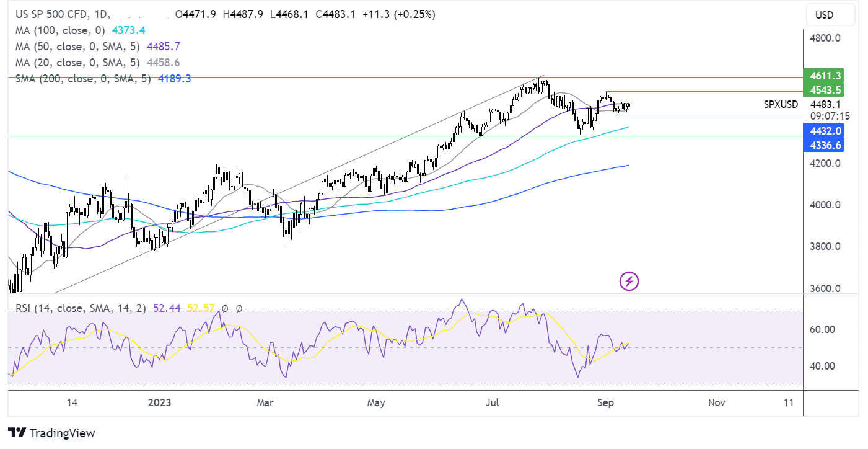Click the 14 date axis label

72,402
